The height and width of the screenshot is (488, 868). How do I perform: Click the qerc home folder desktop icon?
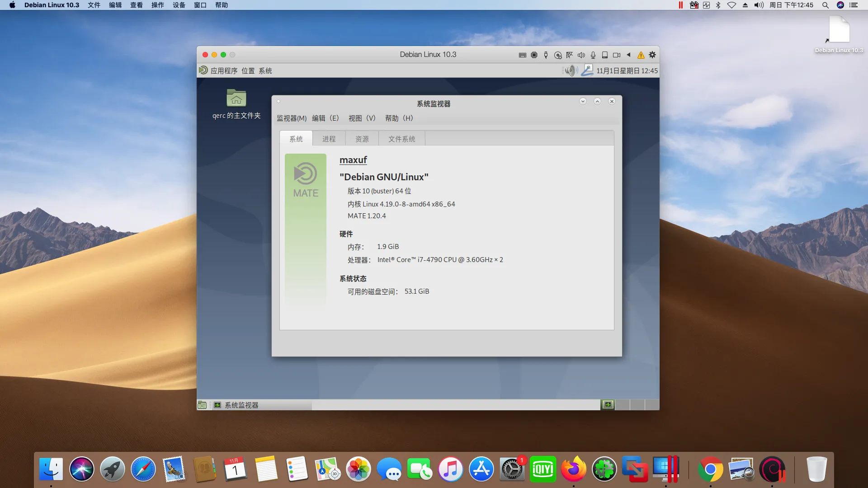(x=236, y=104)
